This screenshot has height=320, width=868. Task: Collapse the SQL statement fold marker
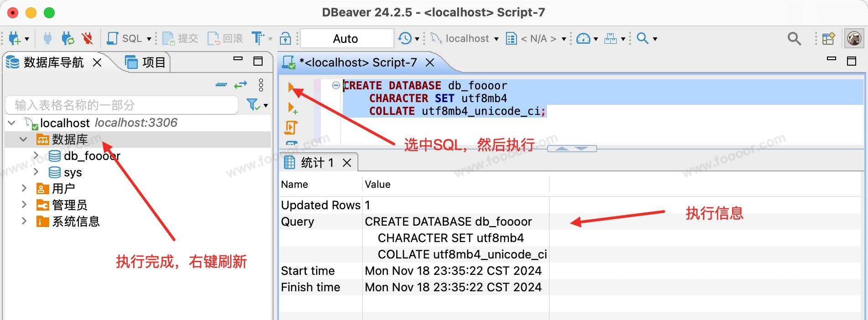(336, 85)
